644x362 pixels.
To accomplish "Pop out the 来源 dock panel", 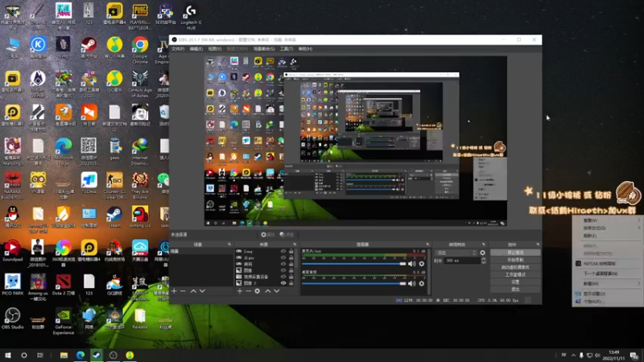I will [x=295, y=245].
